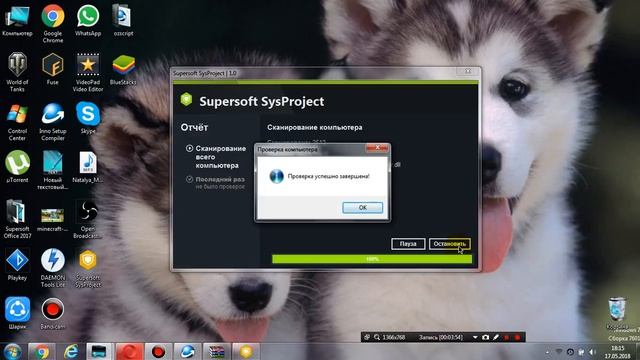The image size is (640, 360).
Task: Open the Action Center flag tray icon
Action: (581, 352)
